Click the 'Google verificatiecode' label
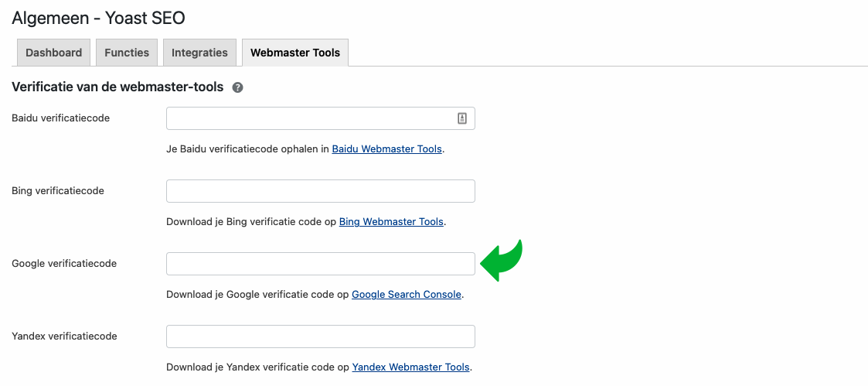Viewport: 868px width, 386px height. point(64,263)
